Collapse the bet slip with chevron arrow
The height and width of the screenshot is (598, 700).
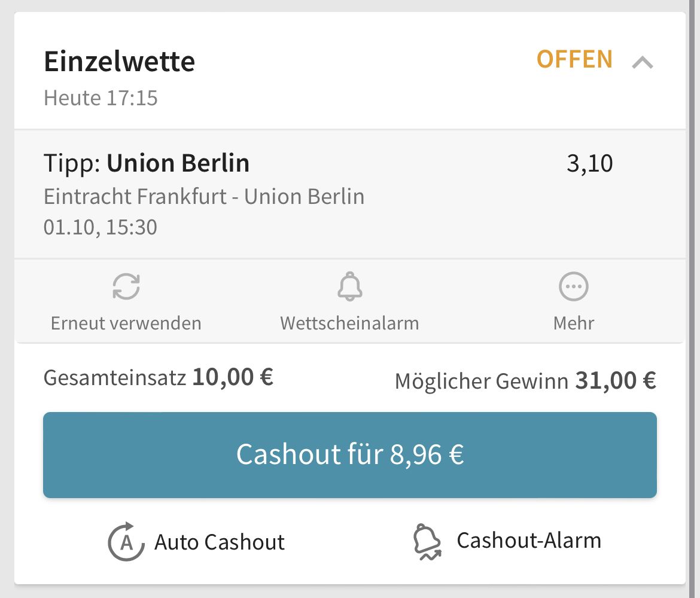643,62
